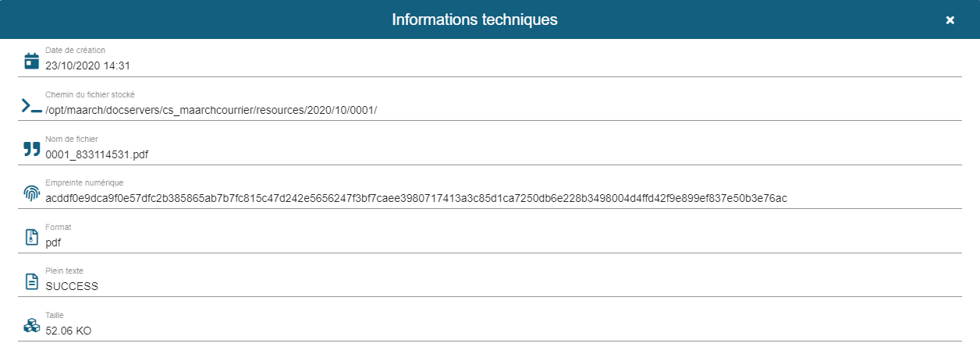Select the stored file path field
Viewport: 980px width, 361px height.
click(x=211, y=110)
